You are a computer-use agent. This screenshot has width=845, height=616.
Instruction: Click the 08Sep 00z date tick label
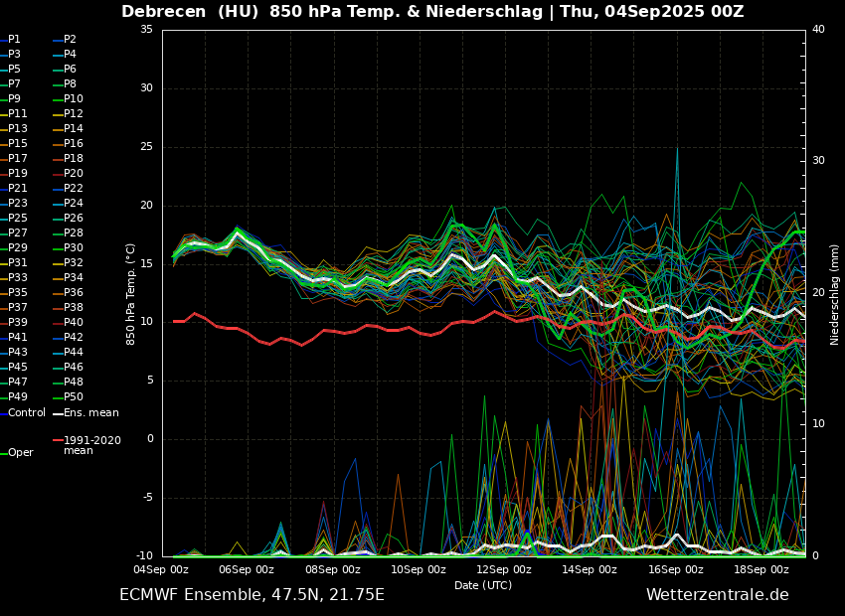[333, 569]
